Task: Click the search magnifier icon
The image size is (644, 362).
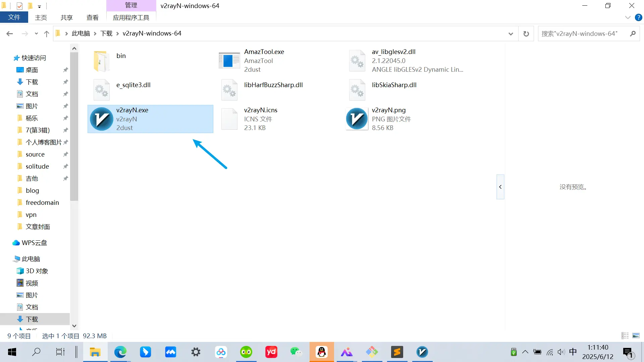Action: [633, 34]
